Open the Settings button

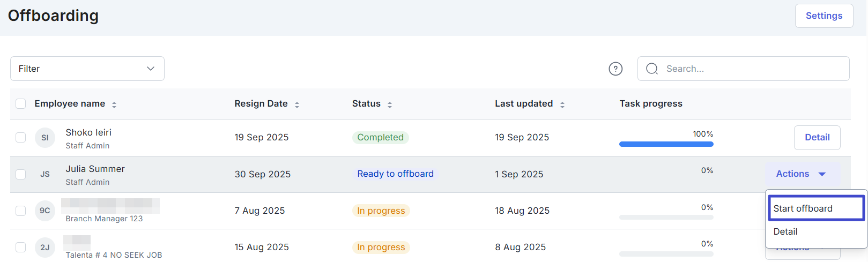[824, 16]
